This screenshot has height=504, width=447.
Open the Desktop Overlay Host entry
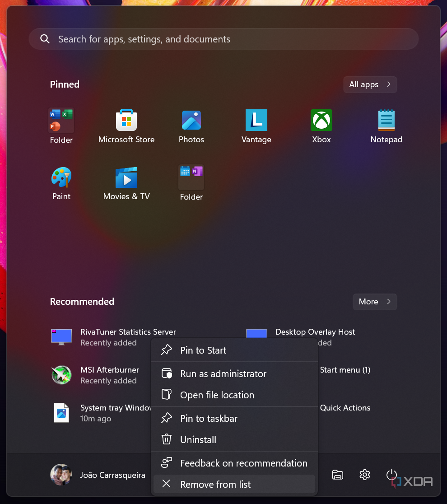[x=315, y=332]
